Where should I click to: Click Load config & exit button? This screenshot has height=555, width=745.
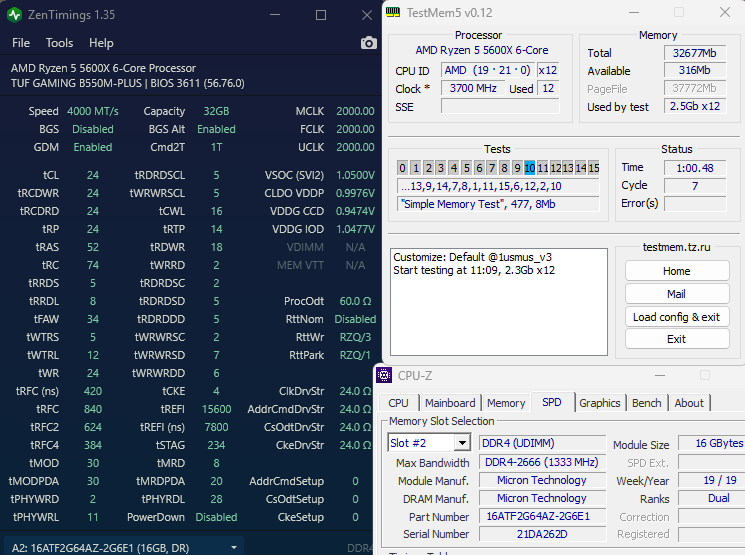[677, 317]
